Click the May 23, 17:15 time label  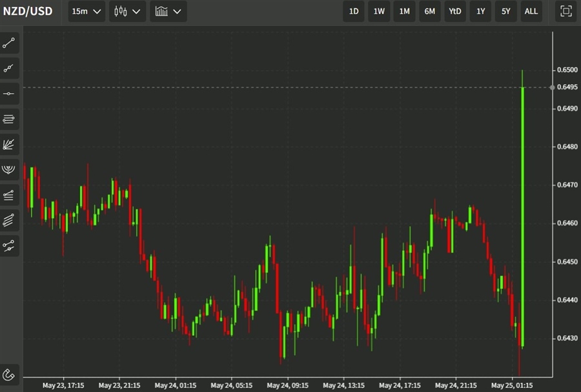coord(63,386)
